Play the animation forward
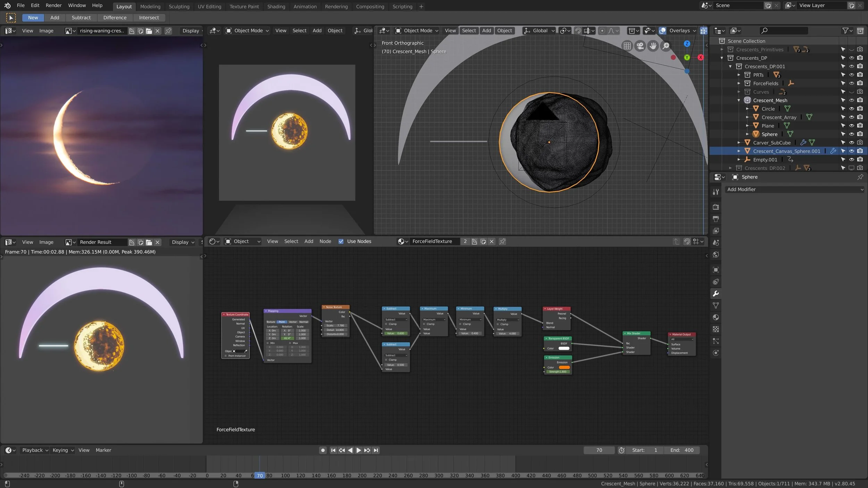Viewport: 868px width, 488px height. tap(359, 451)
